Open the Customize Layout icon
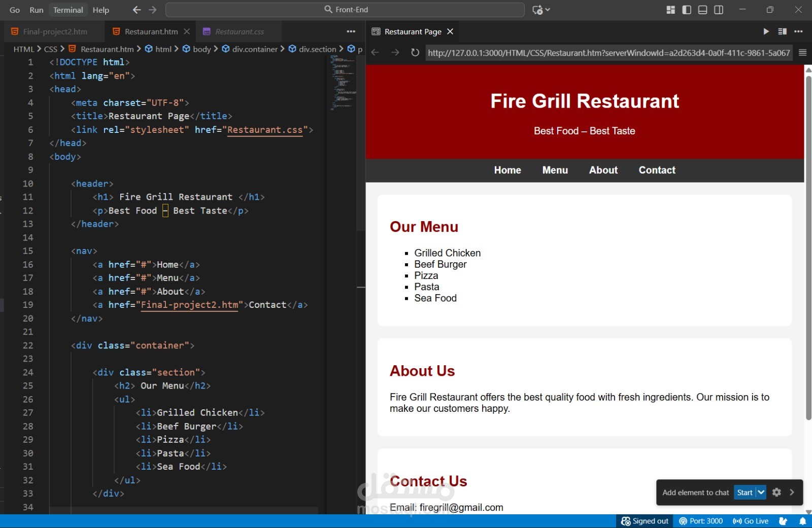The image size is (812, 528). 670,10
